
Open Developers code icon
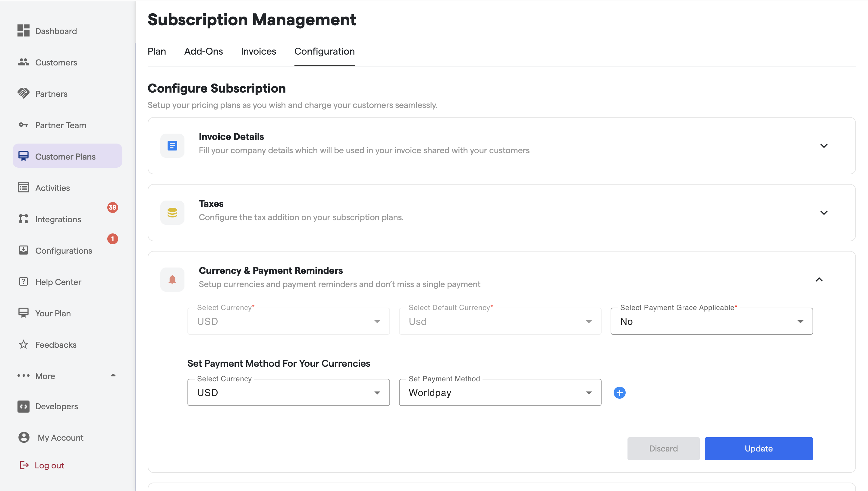(x=23, y=406)
